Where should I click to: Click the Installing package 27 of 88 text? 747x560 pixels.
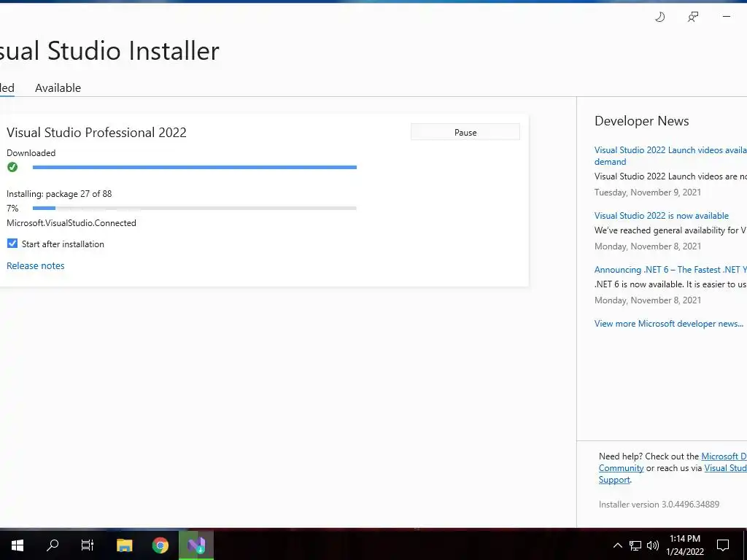click(59, 194)
